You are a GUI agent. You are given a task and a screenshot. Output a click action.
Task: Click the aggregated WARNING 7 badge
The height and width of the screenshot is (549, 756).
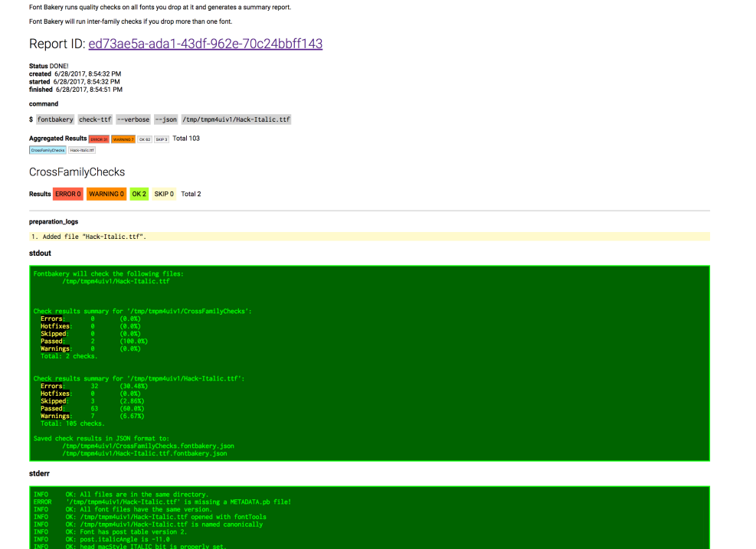tap(123, 139)
